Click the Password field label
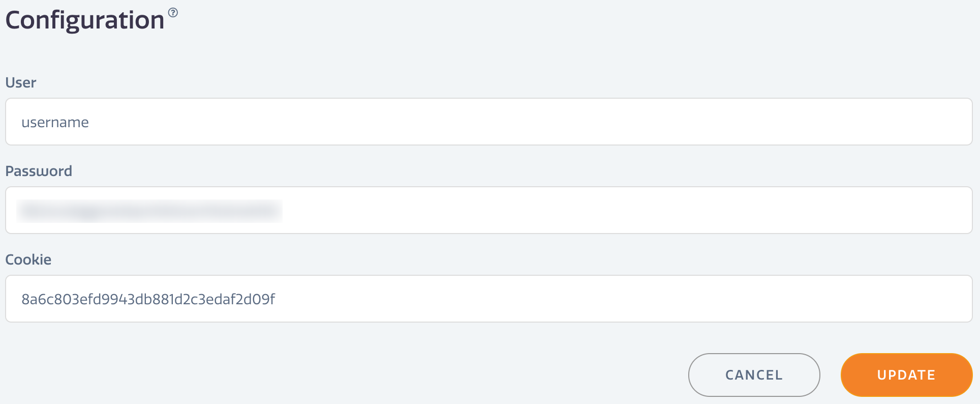 pyautogui.click(x=39, y=171)
